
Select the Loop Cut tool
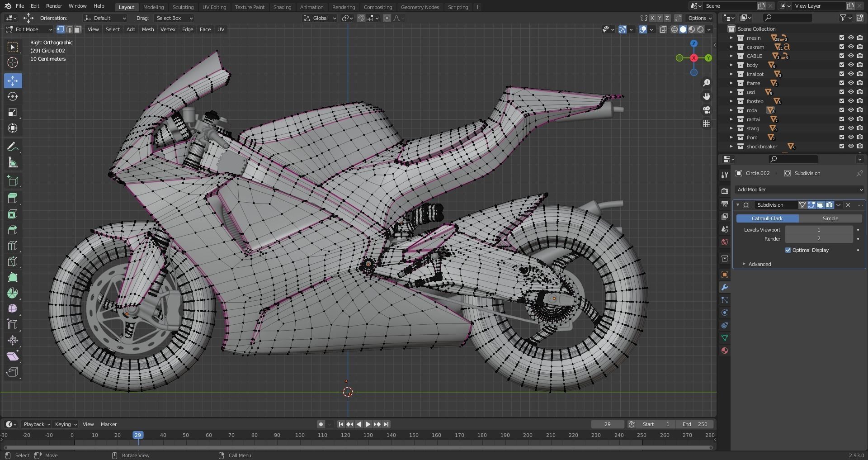tap(13, 246)
